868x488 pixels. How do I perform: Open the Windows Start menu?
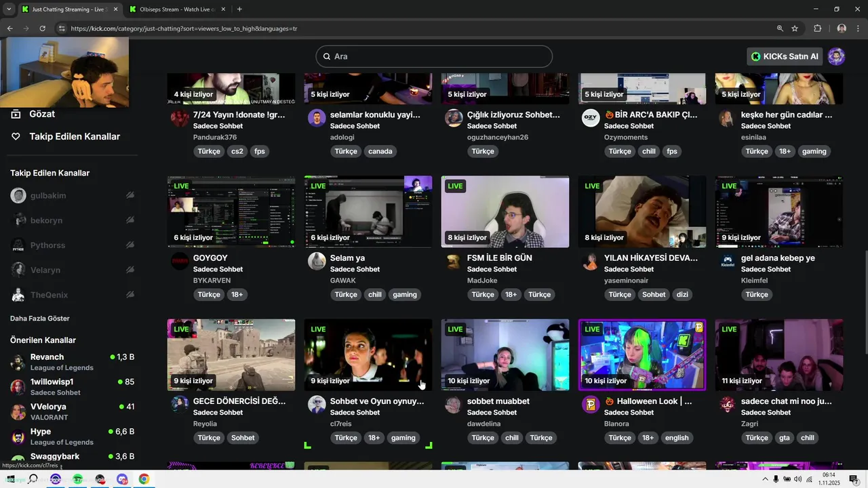click(10, 479)
